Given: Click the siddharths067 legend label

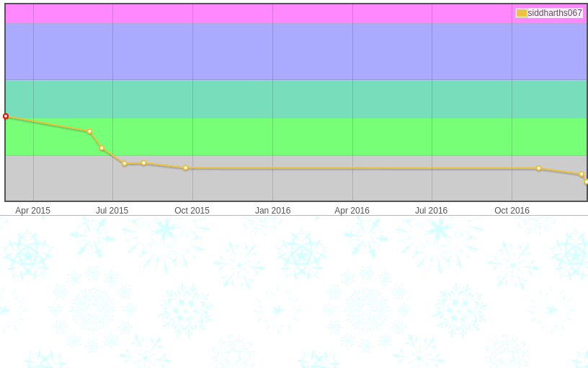Looking at the screenshot, I should click(555, 13).
